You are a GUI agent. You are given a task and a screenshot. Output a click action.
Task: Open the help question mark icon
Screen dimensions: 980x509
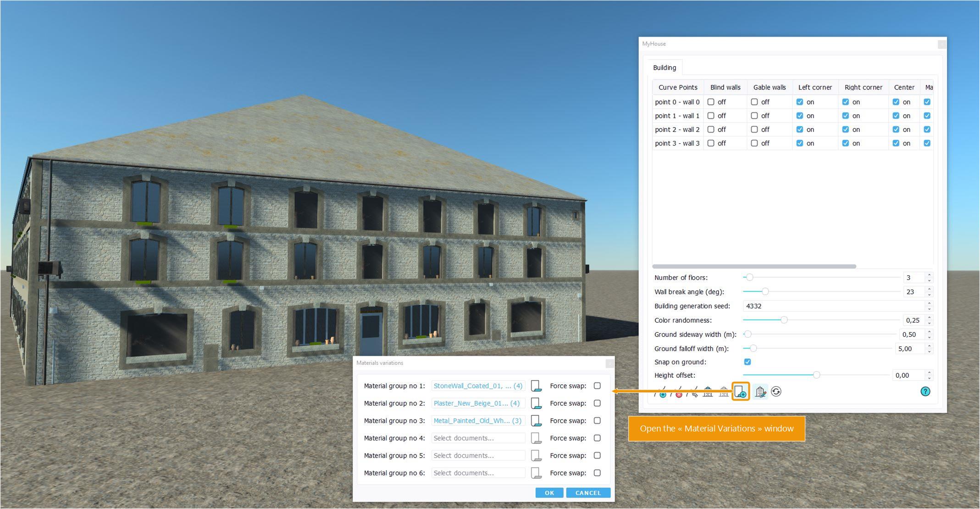point(925,392)
